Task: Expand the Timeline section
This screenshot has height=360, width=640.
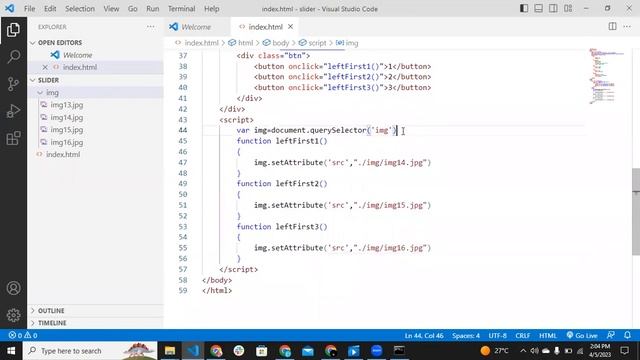Action: pos(52,323)
